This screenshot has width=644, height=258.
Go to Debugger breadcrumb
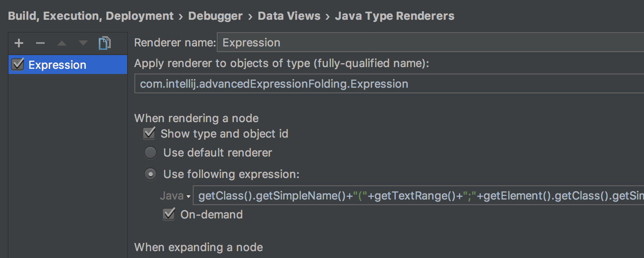coord(216,16)
